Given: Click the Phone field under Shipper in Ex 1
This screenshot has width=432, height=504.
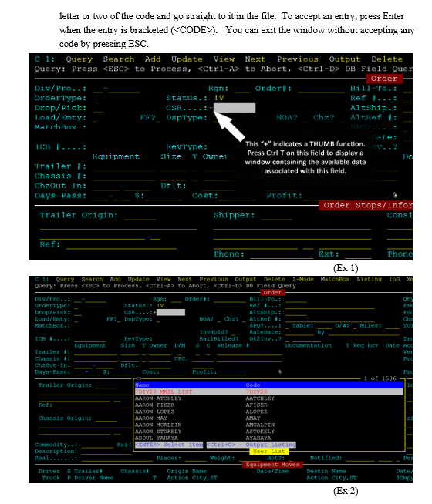Looking at the screenshot, I should click(x=282, y=254).
